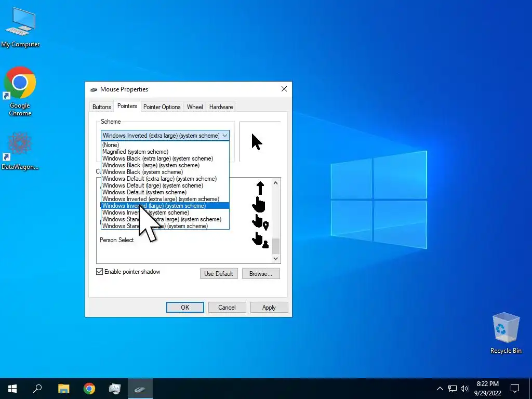Choose Windows Black (large) scheme
Image resolution: width=532 pixels, height=399 pixels.
[165, 165]
